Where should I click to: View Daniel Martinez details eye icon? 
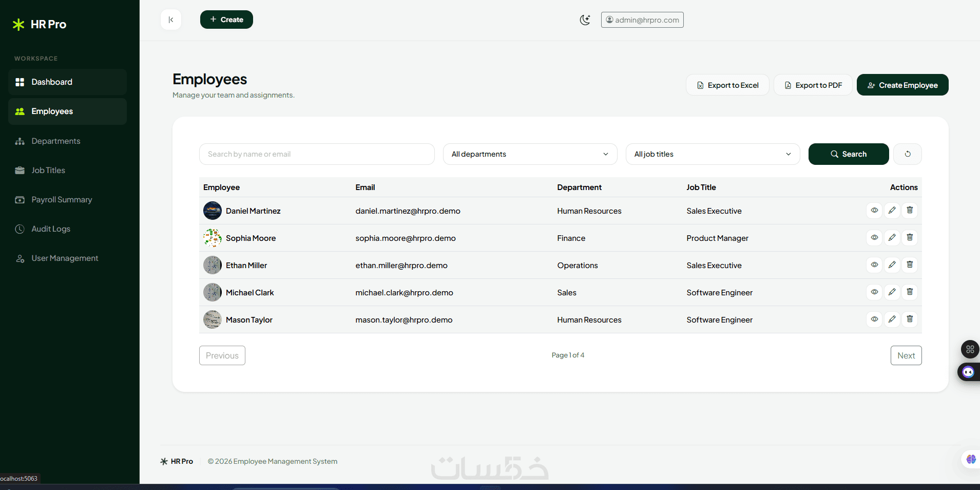pyautogui.click(x=874, y=210)
